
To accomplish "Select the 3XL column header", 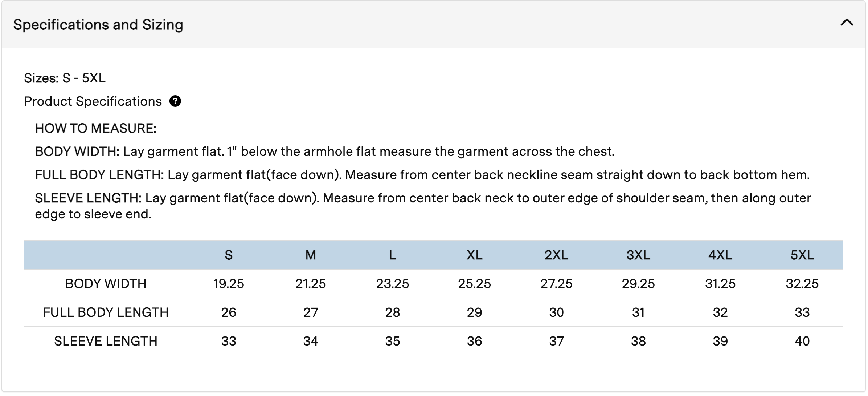I will click(638, 255).
